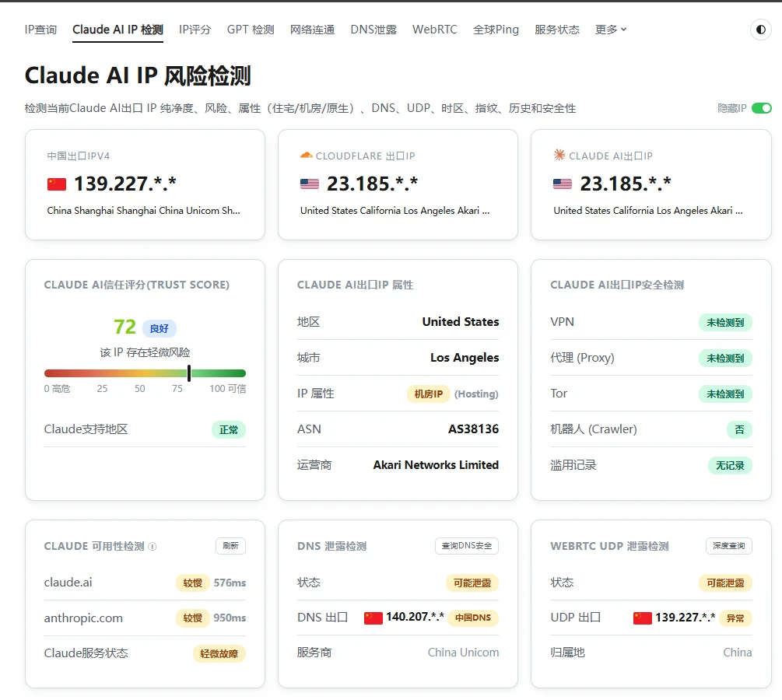The image size is (782, 700).
Task: Click the info icon next to Claude 可用性检测
Action: (153, 547)
